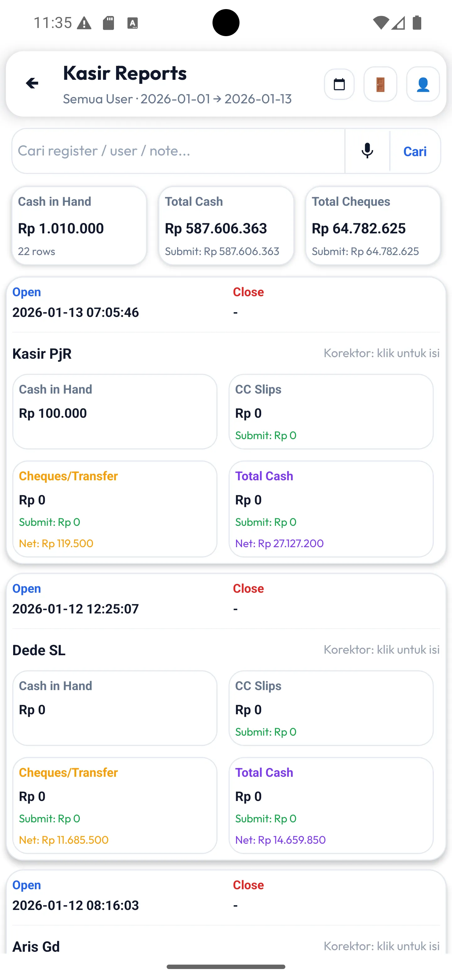Tap the battery status icon

pyautogui.click(x=417, y=23)
